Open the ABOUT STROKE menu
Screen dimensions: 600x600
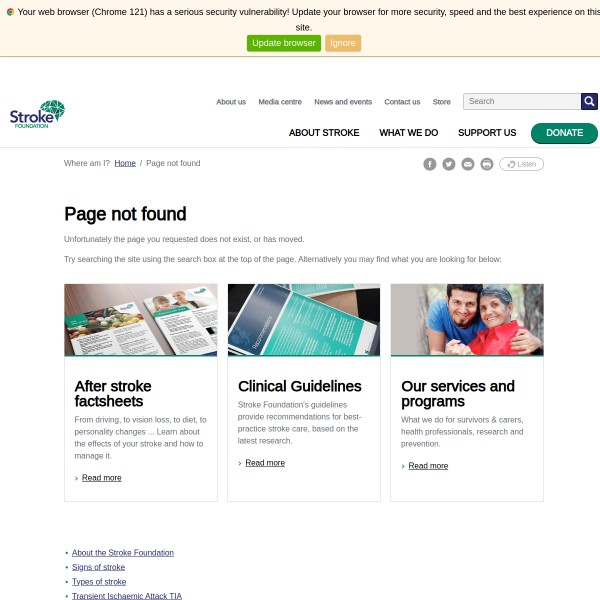[x=324, y=133]
